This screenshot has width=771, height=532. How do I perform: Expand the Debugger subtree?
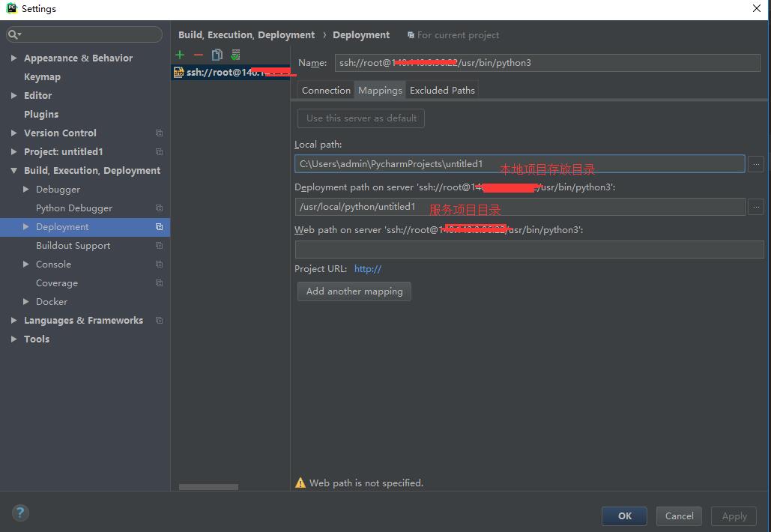[x=26, y=190]
